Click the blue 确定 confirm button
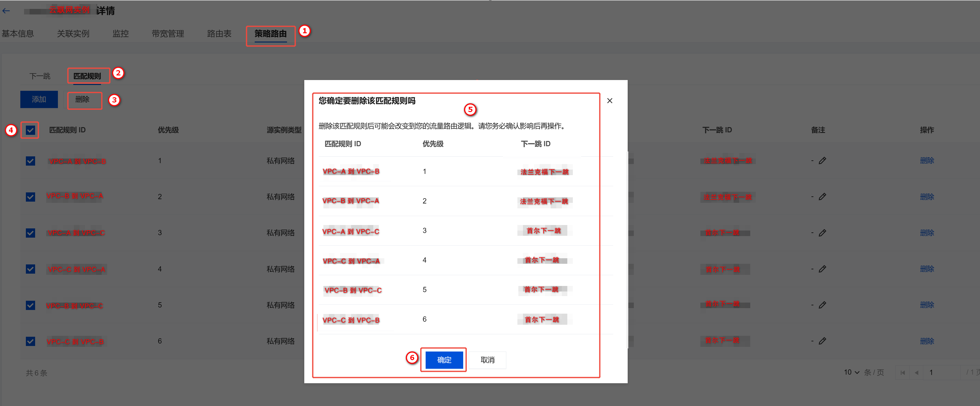 pos(444,360)
